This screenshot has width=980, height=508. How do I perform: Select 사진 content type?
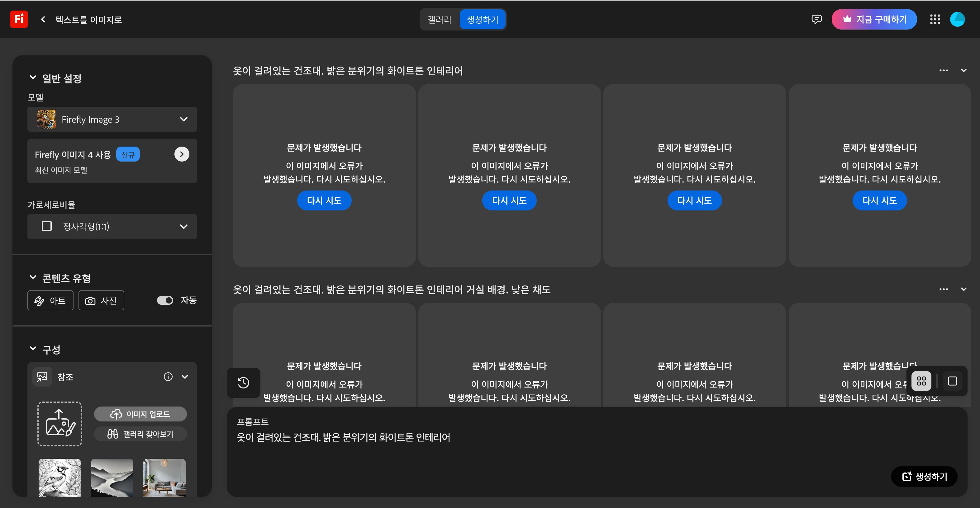(101, 301)
